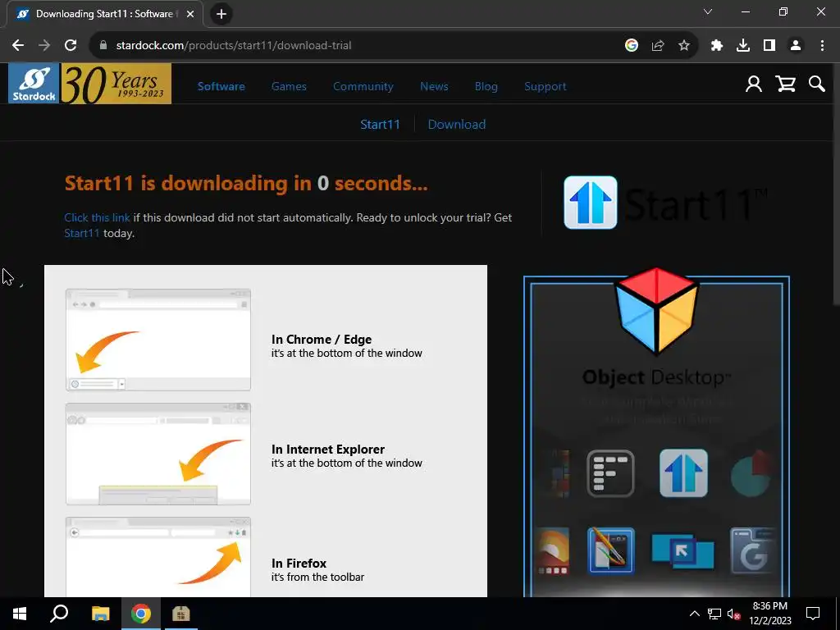Open the Blog menu item
Viewport: 840px width, 630px height.
(486, 86)
